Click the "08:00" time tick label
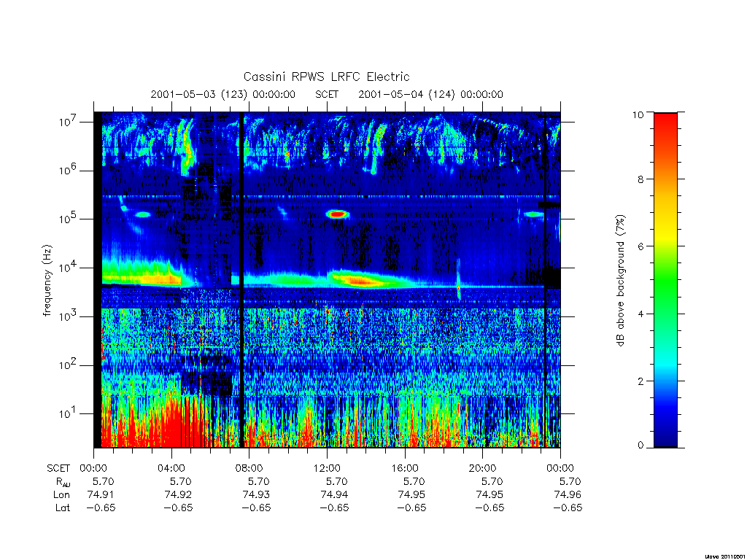Screen dimensions: 747x560 tap(249, 468)
